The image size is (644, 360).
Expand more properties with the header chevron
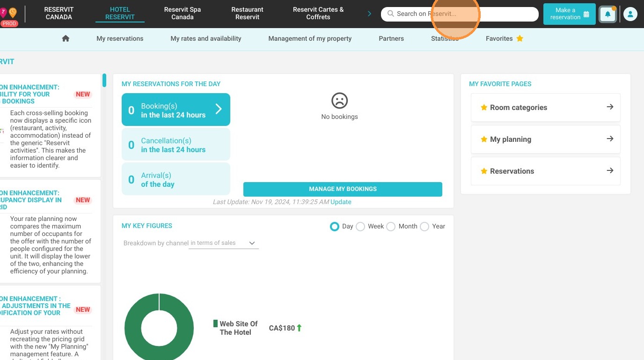pos(369,14)
